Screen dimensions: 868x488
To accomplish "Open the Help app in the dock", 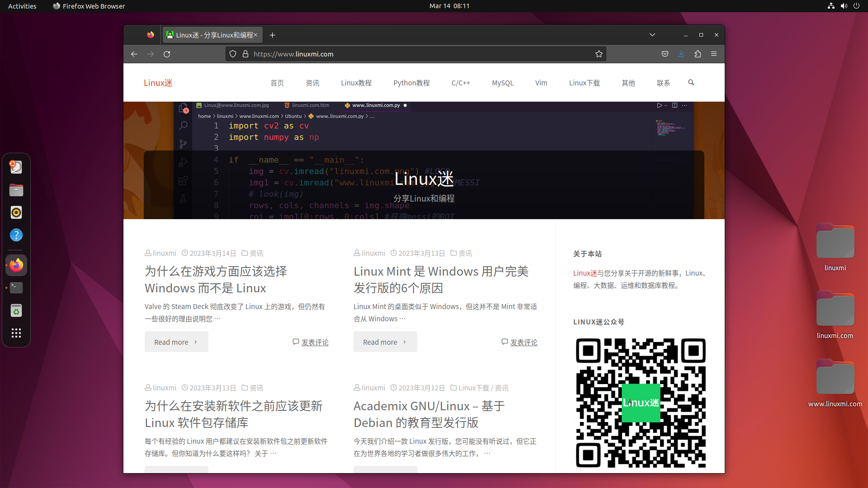I will pos(16,235).
